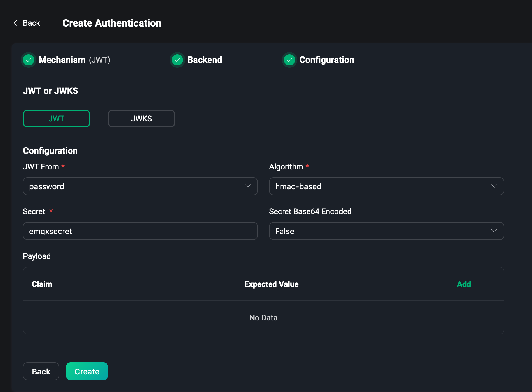This screenshot has height=392, width=532.
Task: Add a new payload claim row
Action: [x=464, y=284]
